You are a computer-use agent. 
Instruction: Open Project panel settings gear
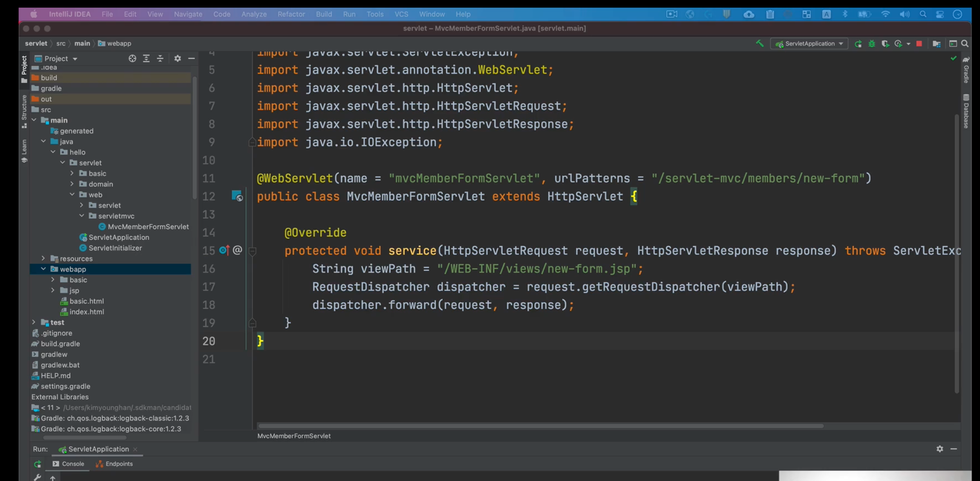[x=178, y=59]
